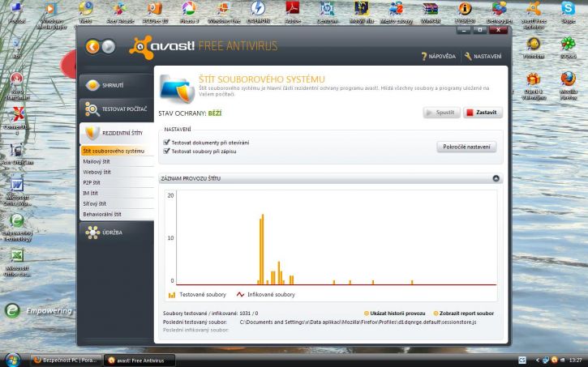Go back with avast's orange back arrow
588x367 pixels.
click(92, 47)
